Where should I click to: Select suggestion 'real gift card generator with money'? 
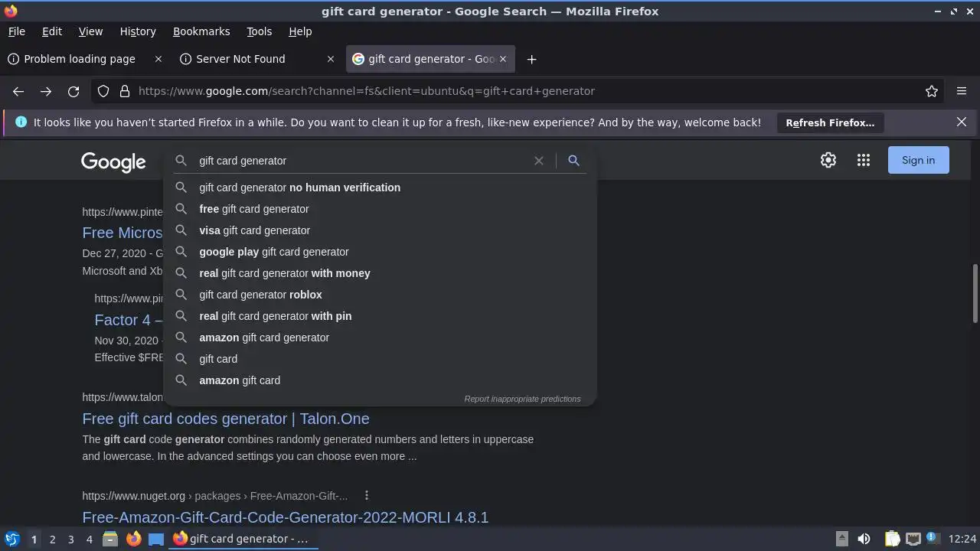tap(380, 273)
